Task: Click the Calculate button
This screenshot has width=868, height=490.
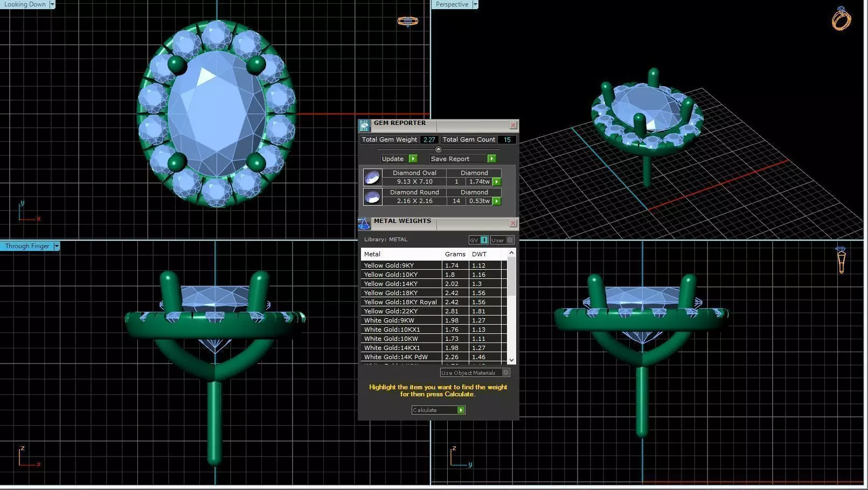Action: pyautogui.click(x=438, y=410)
